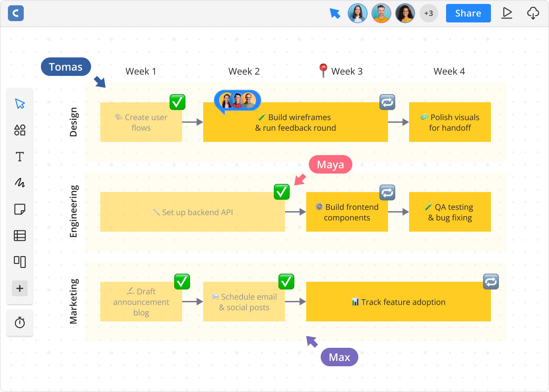Start the Timer tool
The height and width of the screenshot is (392, 549).
coord(20,322)
